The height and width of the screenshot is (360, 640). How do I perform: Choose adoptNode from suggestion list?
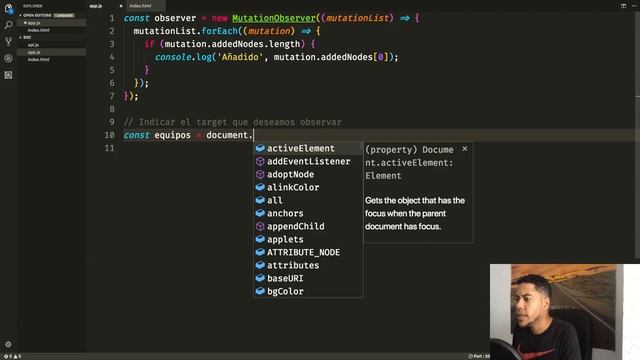[308, 175]
